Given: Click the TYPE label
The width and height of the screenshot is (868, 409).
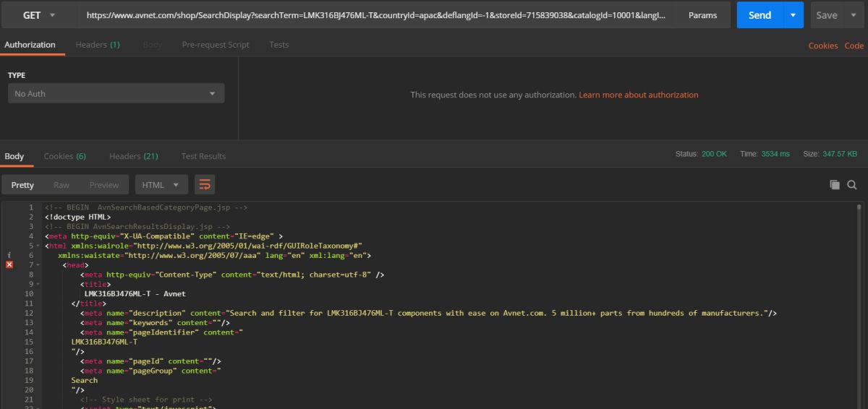Looking at the screenshot, I should point(17,75).
